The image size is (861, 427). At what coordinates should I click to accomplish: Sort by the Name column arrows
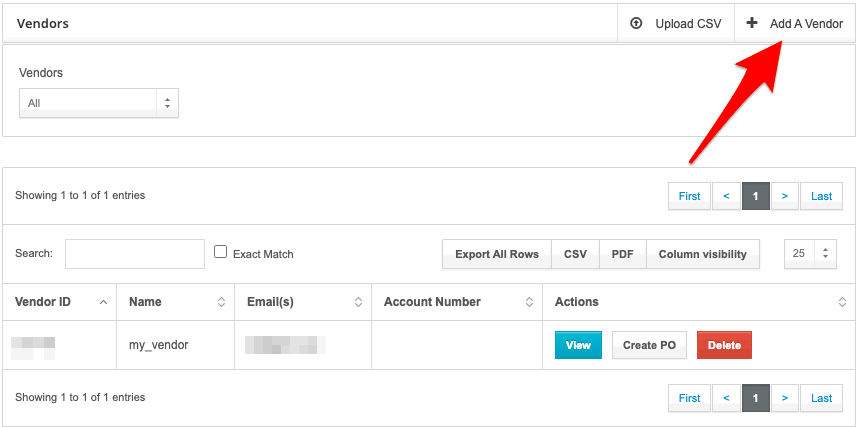221,302
